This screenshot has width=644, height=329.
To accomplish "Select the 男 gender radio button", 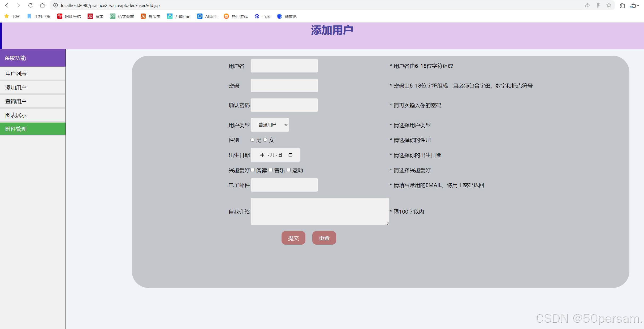I will pyautogui.click(x=252, y=140).
